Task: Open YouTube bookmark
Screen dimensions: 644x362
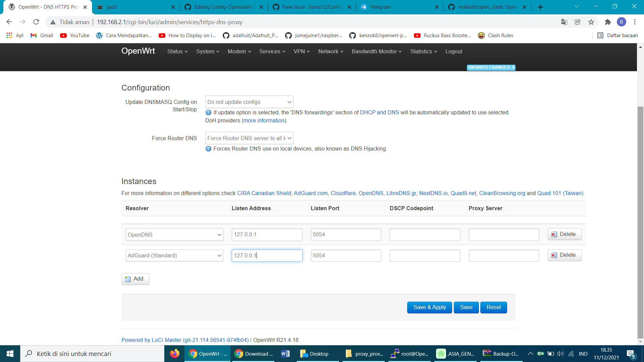Action: pyautogui.click(x=74, y=36)
